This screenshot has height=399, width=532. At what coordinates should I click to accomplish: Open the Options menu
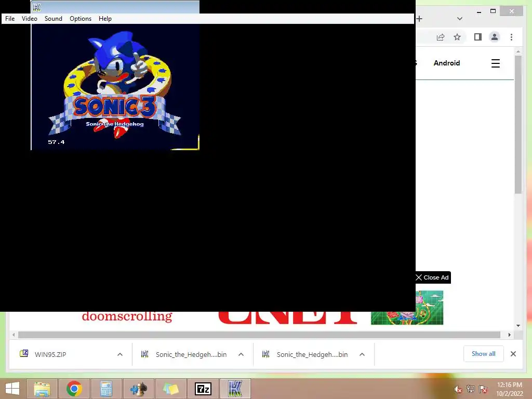81,19
